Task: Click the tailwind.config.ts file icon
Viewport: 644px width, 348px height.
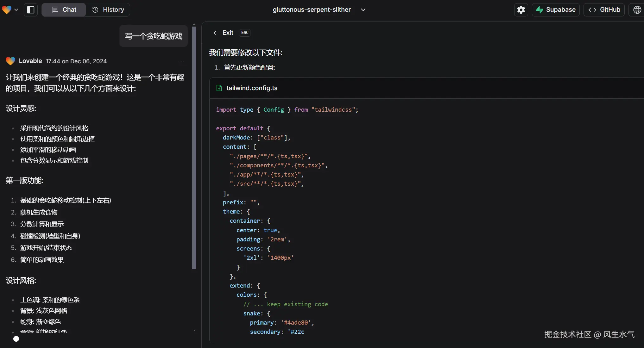Action: point(219,88)
